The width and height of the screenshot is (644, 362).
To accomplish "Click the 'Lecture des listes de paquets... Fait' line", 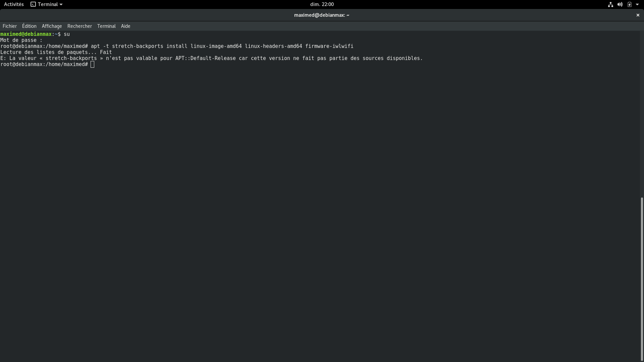I will 56,52.
